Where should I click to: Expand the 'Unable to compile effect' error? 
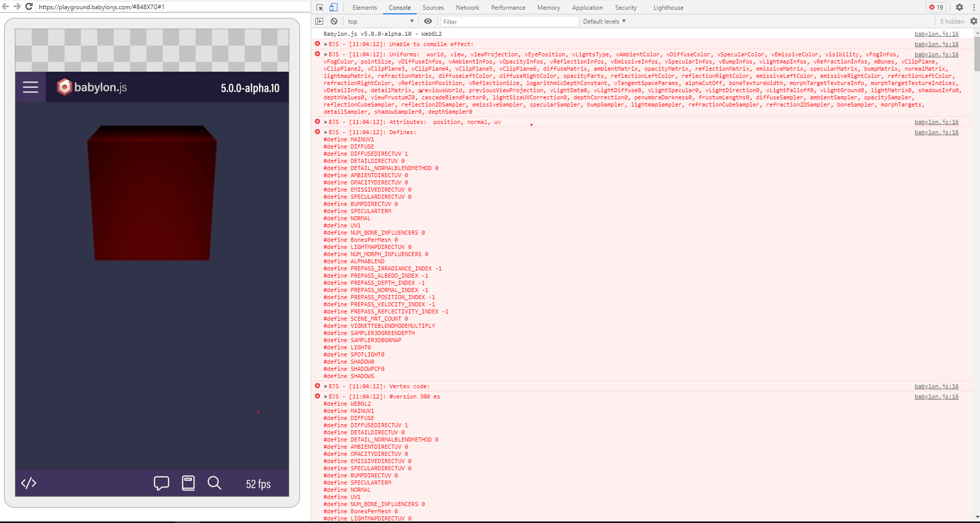click(x=326, y=44)
